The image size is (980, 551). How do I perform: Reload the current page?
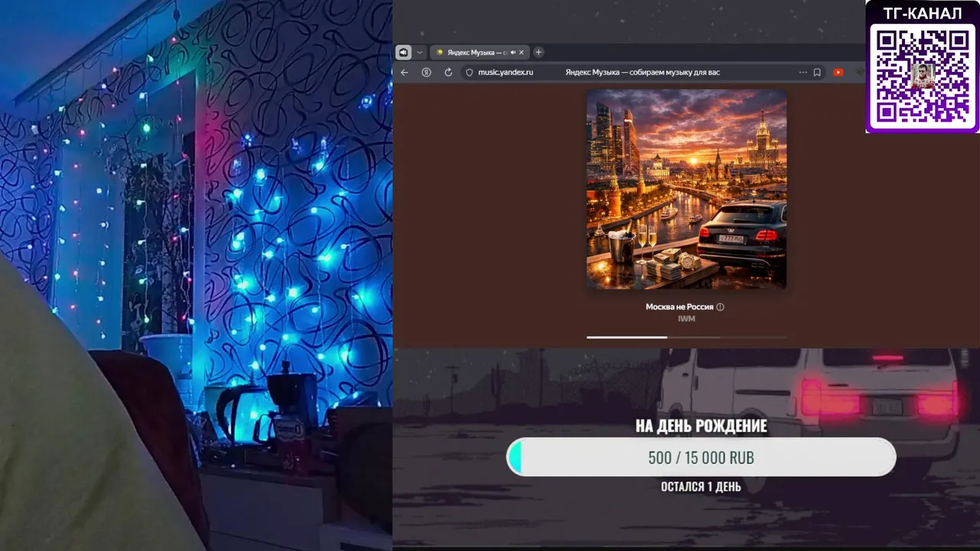pyautogui.click(x=448, y=72)
